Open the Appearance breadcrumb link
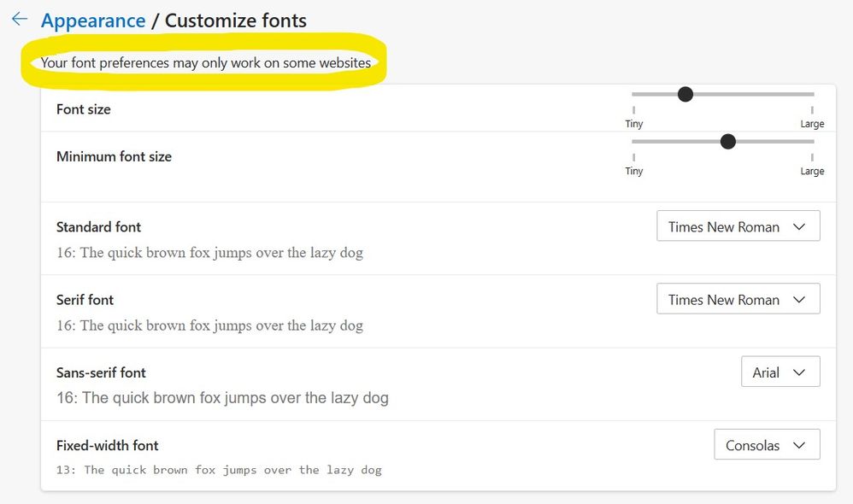The height and width of the screenshot is (504, 853). point(93,21)
